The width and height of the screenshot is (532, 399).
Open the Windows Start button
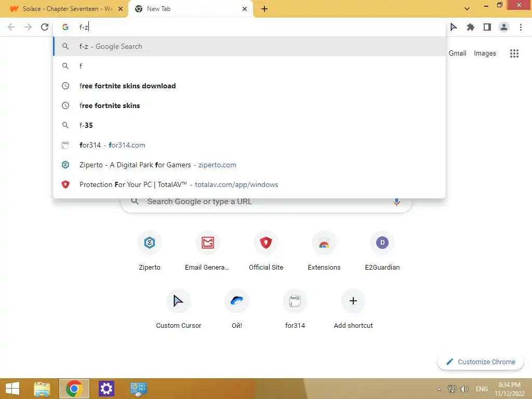tap(12, 389)
